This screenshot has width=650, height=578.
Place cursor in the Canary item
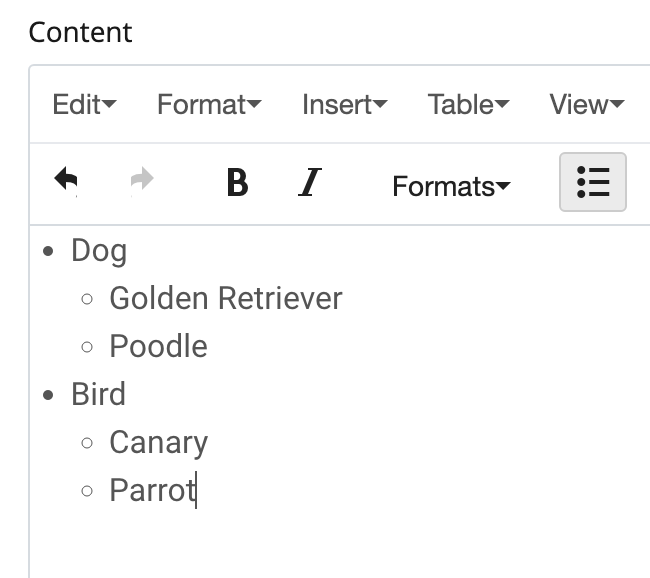click(x=158, y=442)
